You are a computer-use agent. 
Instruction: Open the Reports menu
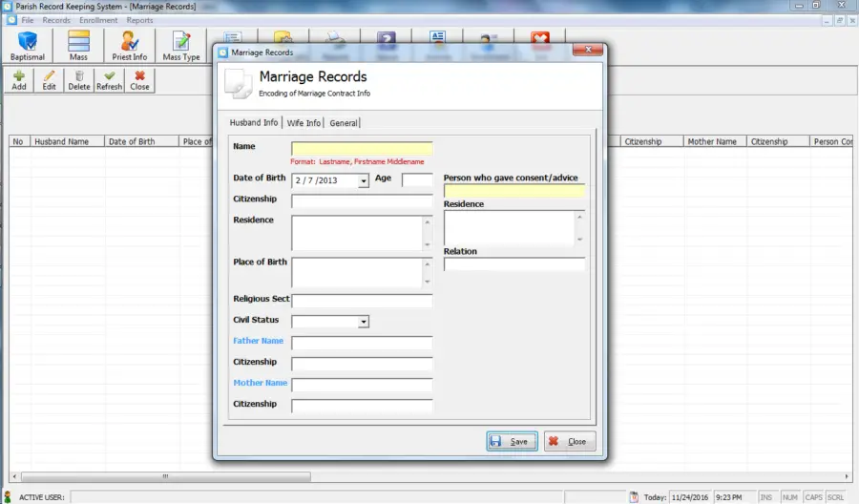tap(139, 20)
